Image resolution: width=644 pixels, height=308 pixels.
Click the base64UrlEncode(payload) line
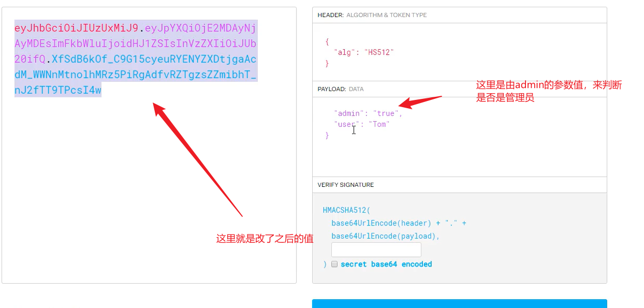click(x=386, y=236)
